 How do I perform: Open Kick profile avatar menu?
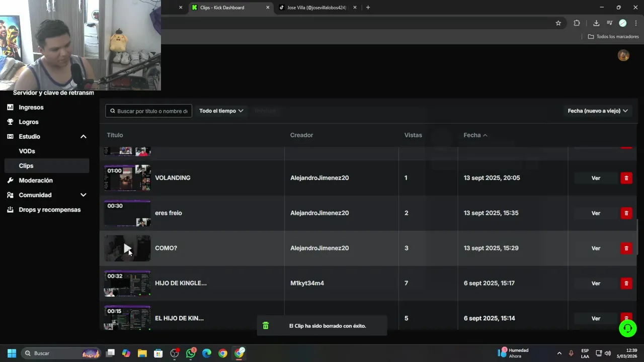(623, 55)
